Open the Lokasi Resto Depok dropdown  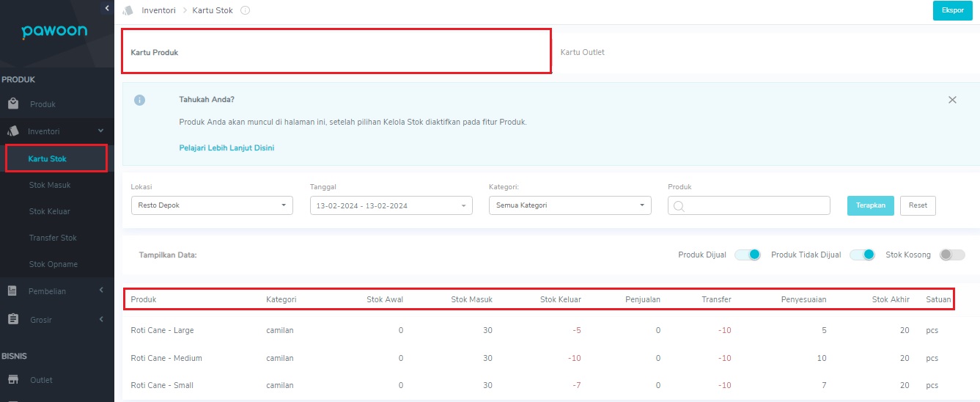click(x=212, y=205)
